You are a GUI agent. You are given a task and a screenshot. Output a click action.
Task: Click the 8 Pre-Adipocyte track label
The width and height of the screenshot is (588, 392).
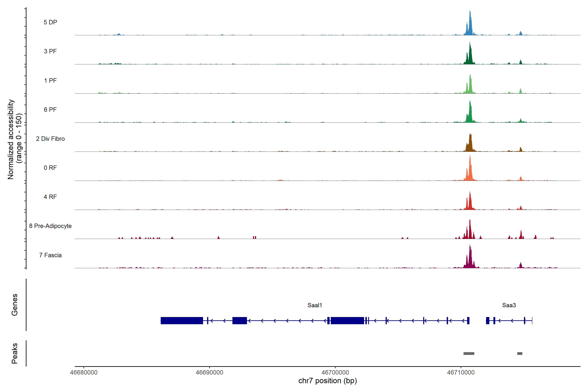point(50,226)
